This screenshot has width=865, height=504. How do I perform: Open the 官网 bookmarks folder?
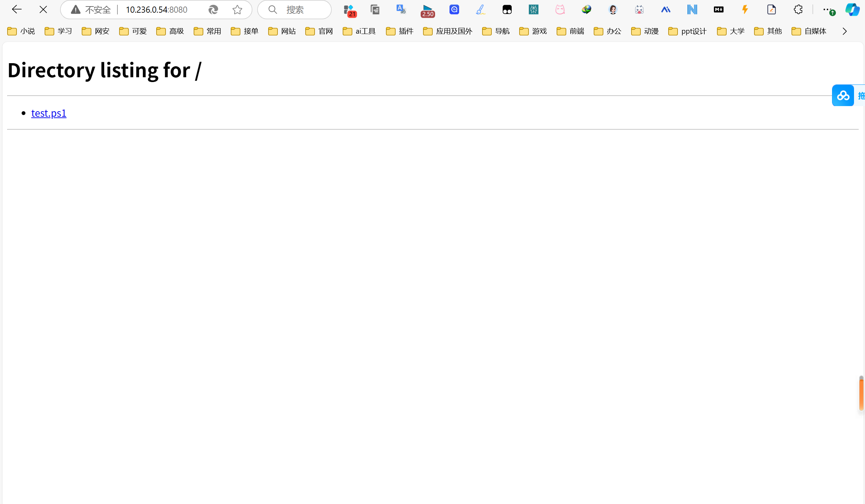coord(319,31)
